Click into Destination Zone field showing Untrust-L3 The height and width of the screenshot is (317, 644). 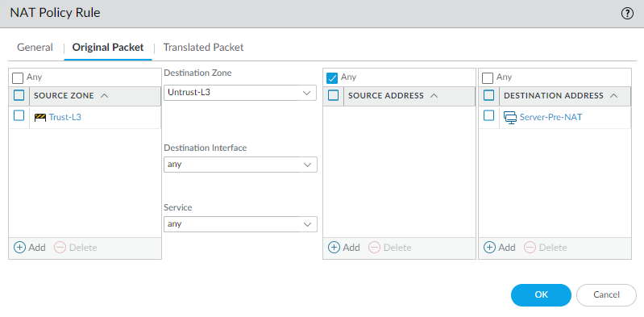coord(240,93)
